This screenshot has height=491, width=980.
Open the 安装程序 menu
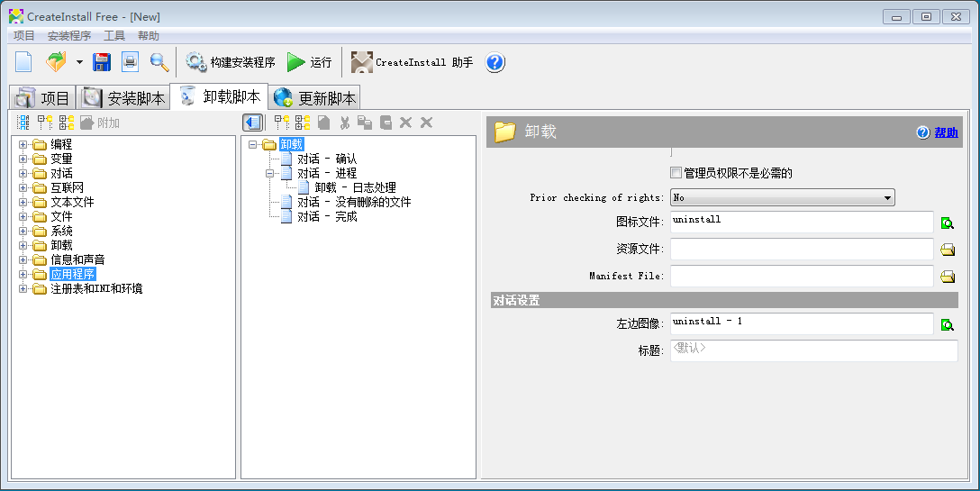click(69, 36)
